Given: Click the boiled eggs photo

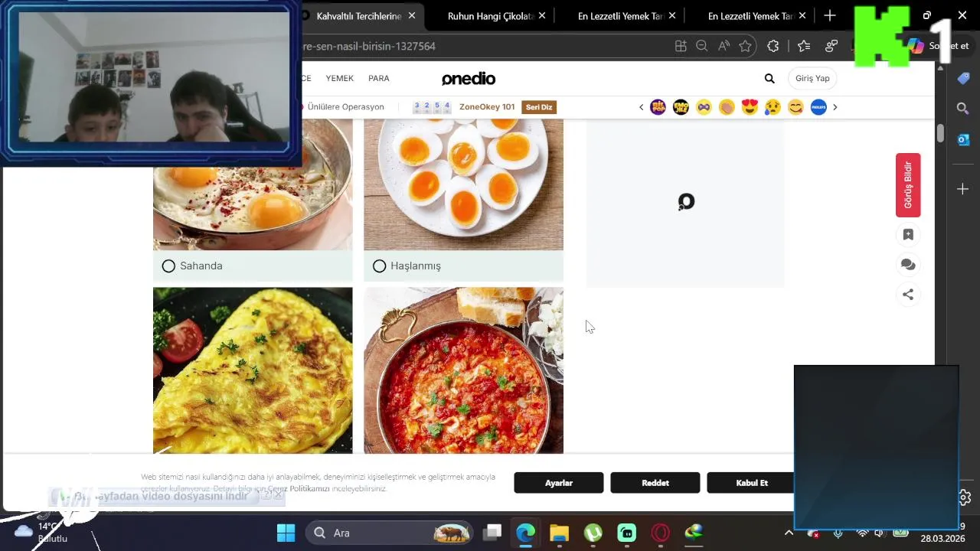Looking at the screenshot, I should (463, 184).
